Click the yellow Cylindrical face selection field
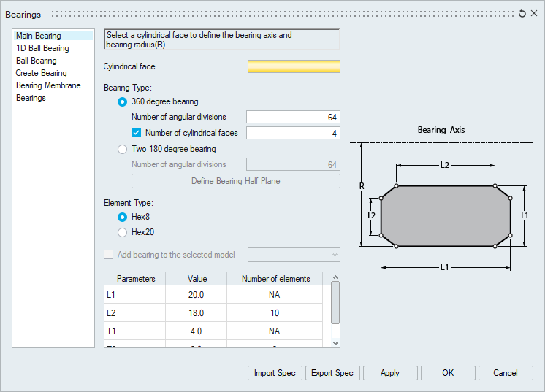The image size is (545, 392). coord(294,67)
